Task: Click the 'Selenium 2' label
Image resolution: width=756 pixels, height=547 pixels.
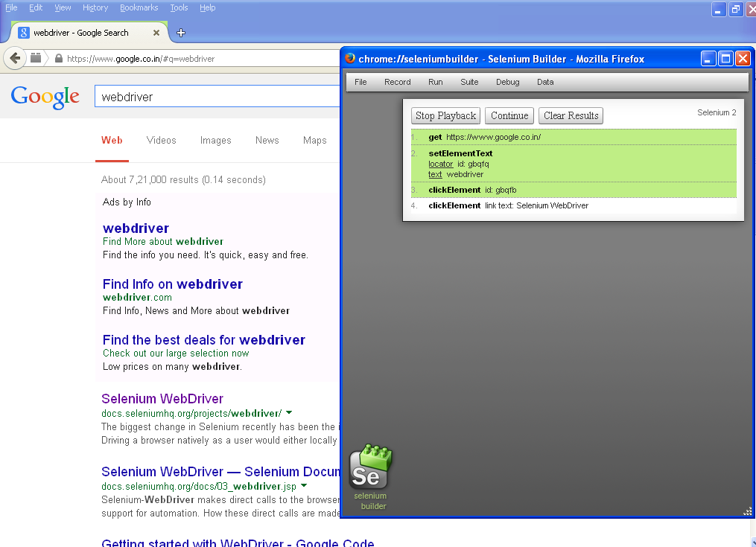Action: pos(717,112)
